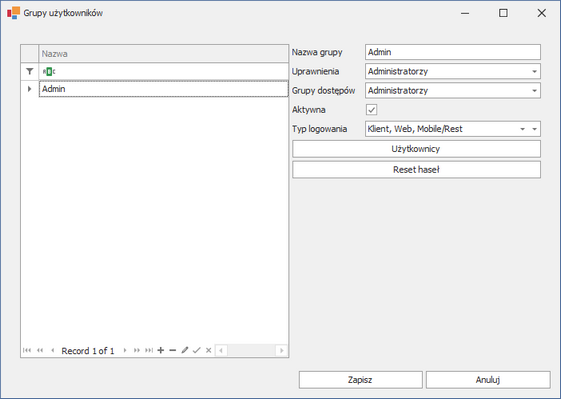The height and width of the screenshot is (399, 561).
Task: Toggle the Aktywna checkbox
Action: point(371,110)
